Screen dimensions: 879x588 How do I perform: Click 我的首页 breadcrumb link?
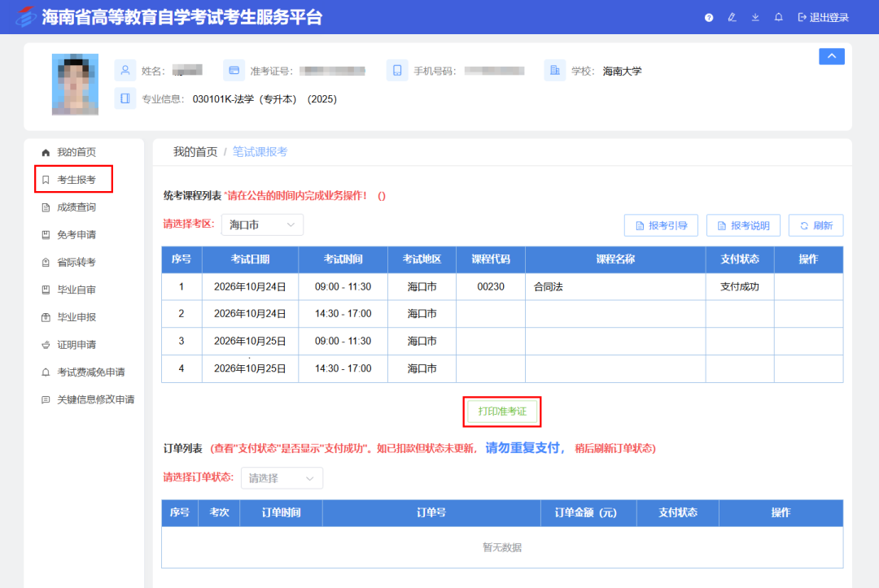195,152
